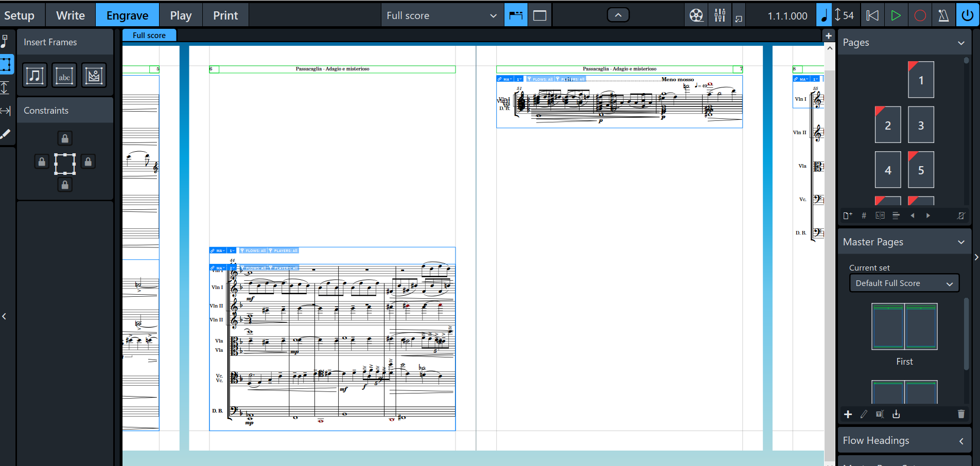
Task: Insert a music frame
Action: click(35, 76)
